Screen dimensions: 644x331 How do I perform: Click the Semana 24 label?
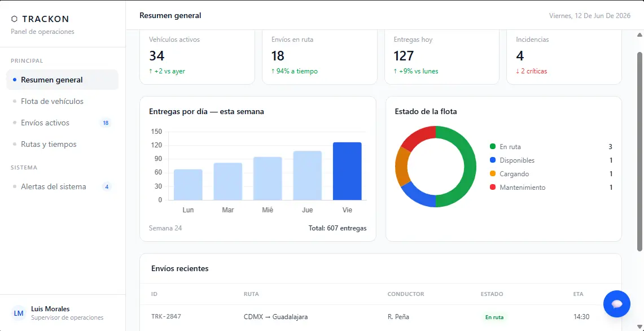pyautogui.click(x=165, y=228)
